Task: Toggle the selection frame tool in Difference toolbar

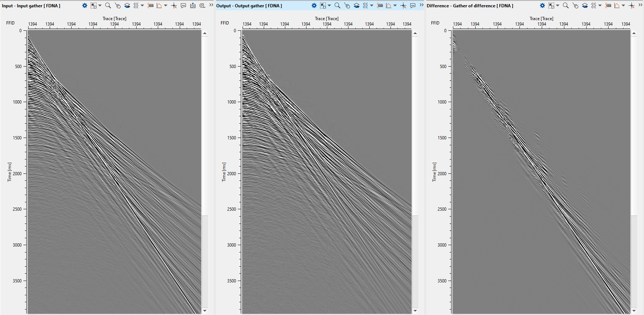Action: click(x=551, y=5)
